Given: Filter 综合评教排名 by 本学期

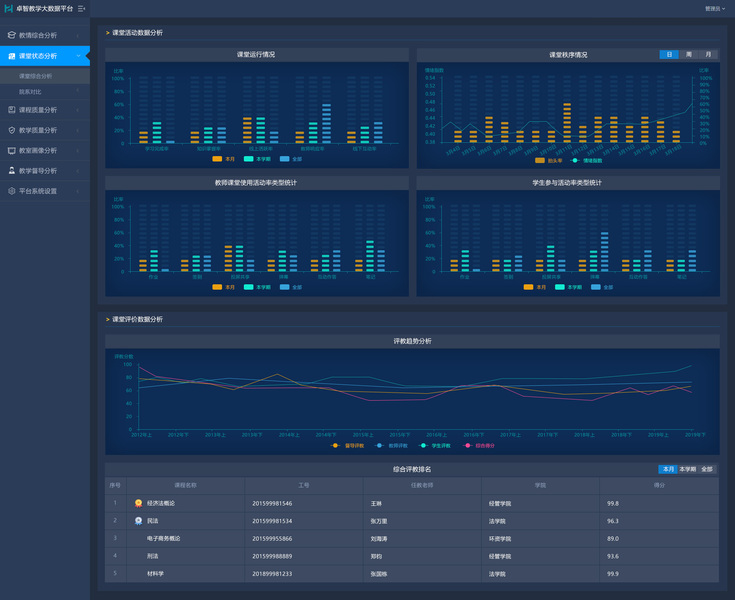Looking at the screenshot, I should coord(688,469).
